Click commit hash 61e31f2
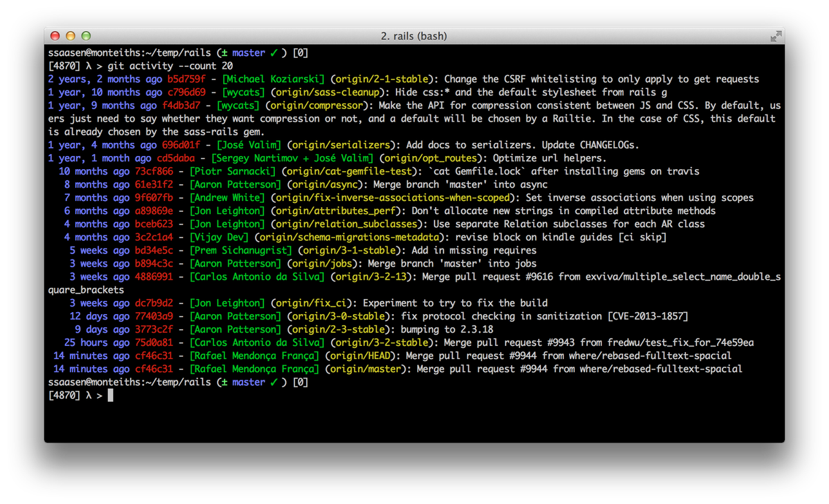The width and height of the screenshot is (829, 504). pyautogui.click(x=154, y=184)
